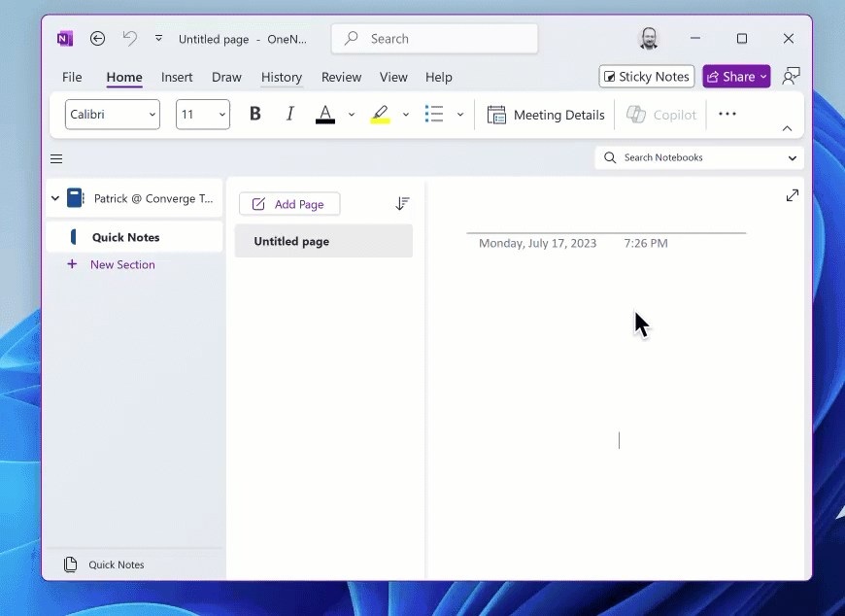Screen dimensions: 845x616
Task: Expand page to full page view
Action: pos(793,195)
